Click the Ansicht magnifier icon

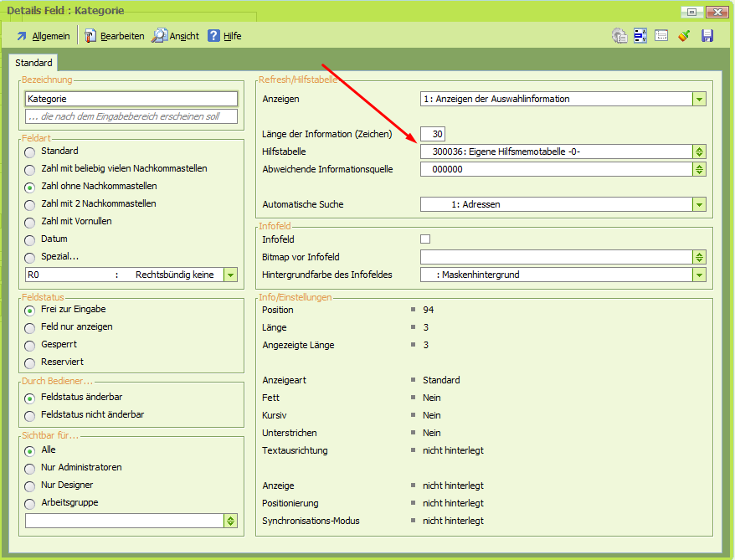(157, 35)
